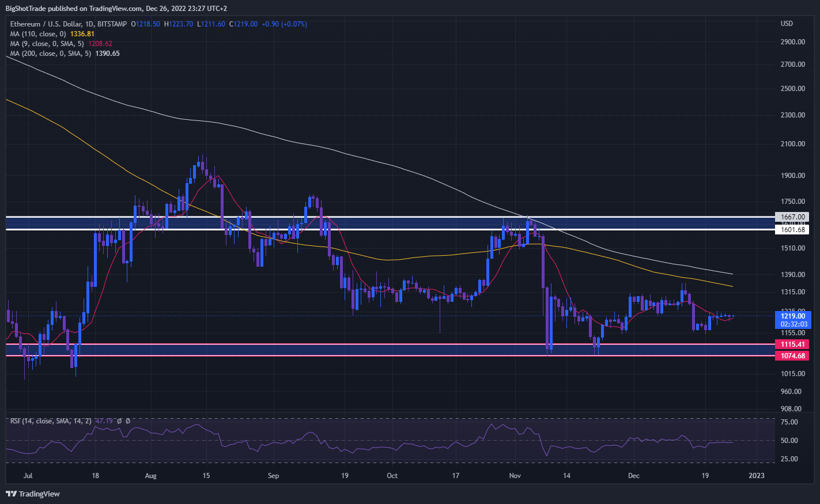820x504 pixels.
Task: Click the 18 date label on time axis
Action: pyautogui.click(x=95, y=476)
